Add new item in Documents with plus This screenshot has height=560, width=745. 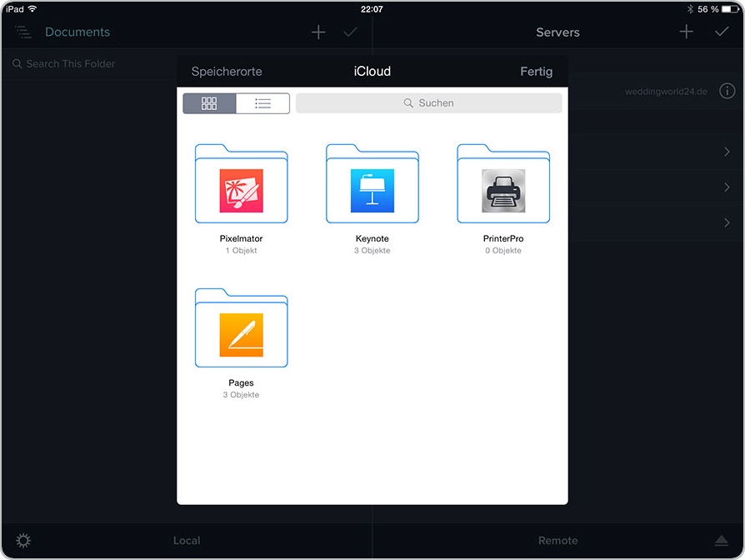tap(318, 32)
